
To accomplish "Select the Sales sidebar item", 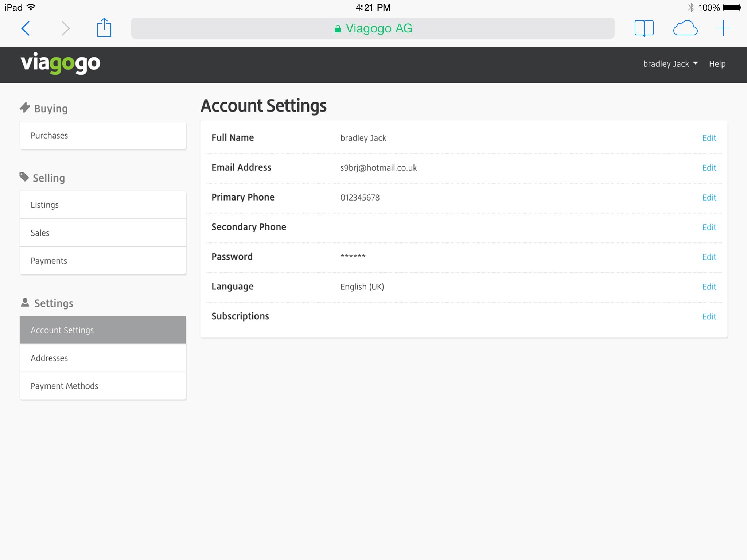I will pyautogui.click(x=103, y=233).
